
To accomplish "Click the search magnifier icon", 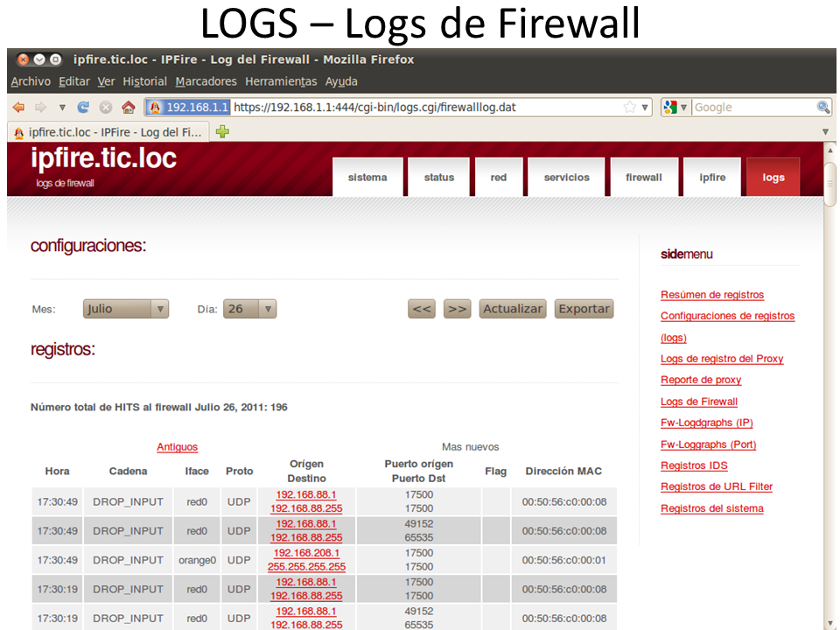I will point(822,108).
